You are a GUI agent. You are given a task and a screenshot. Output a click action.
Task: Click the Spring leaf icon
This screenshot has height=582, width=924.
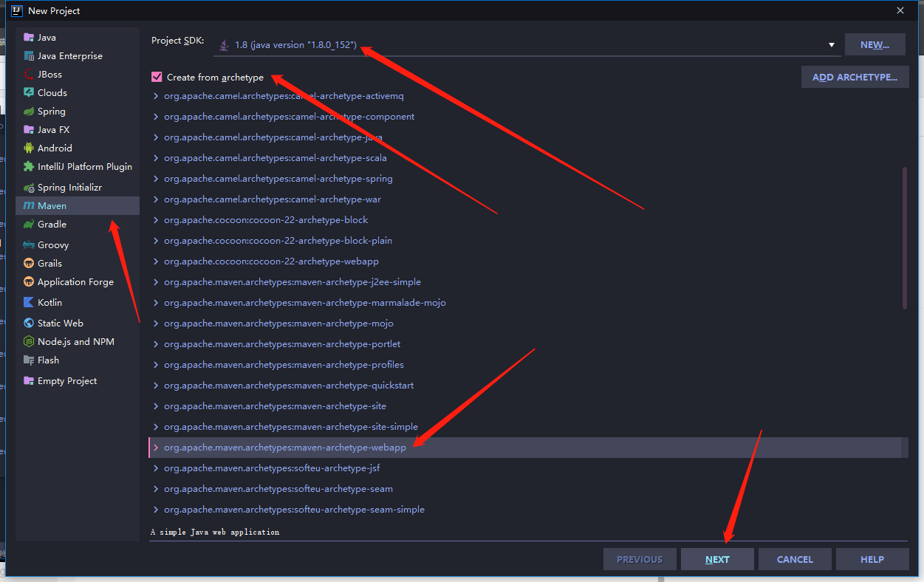[x=29, y=112]
